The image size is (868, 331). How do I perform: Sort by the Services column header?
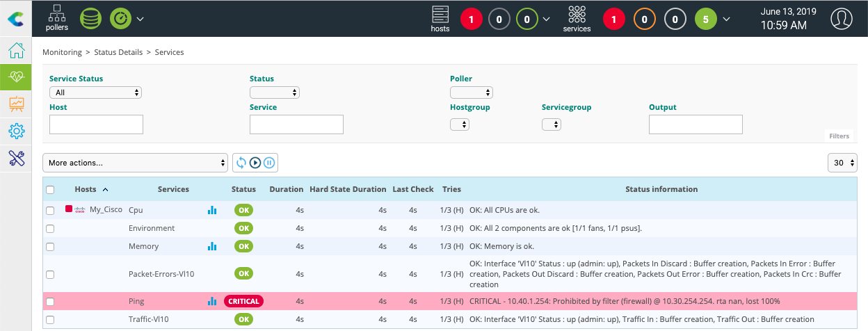(x=173, y=189)
